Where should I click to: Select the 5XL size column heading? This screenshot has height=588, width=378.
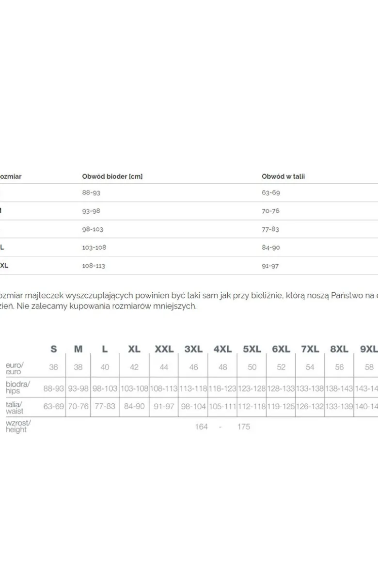[252, 349]
